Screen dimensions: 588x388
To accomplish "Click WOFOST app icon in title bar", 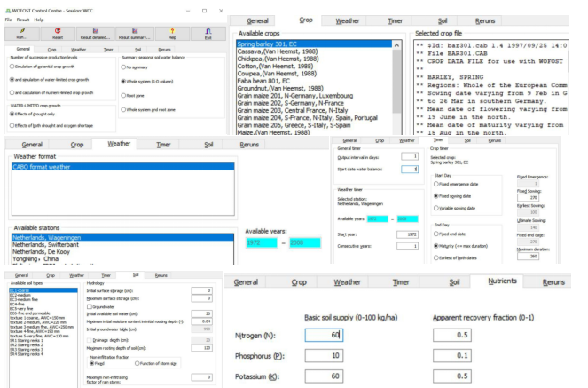I will click(x=8, y=11).
